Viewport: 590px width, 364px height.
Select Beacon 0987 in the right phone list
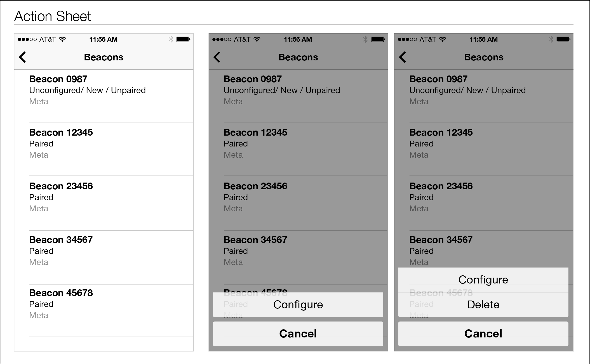point(484,96)
